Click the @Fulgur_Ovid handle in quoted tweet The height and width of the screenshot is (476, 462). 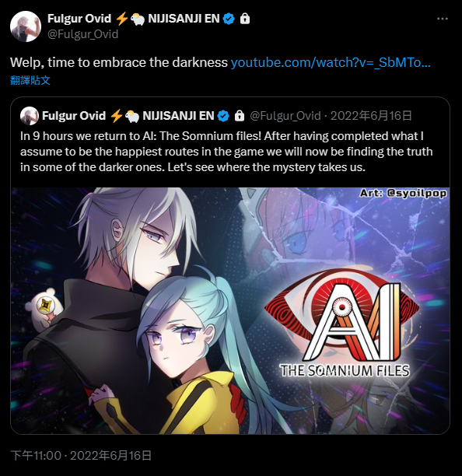(x=285, y=116)
